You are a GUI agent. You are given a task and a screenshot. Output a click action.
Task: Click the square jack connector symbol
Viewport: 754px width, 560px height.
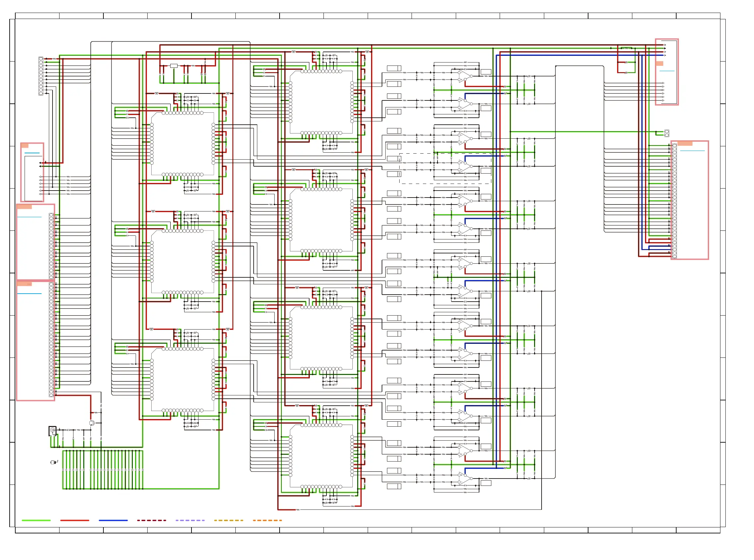click(x=52, y=431)
